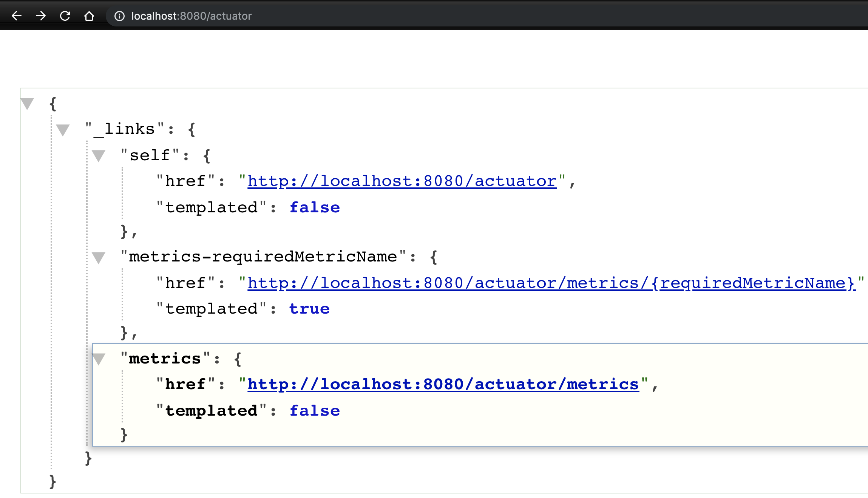
Task: Click "templated" key under self
Action: click(x=212, y=208)
